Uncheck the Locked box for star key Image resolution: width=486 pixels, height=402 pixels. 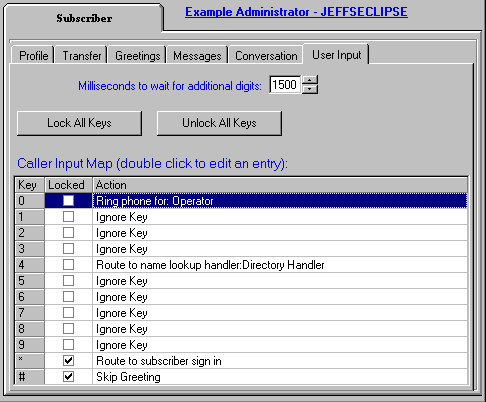[x=68, y=361]
